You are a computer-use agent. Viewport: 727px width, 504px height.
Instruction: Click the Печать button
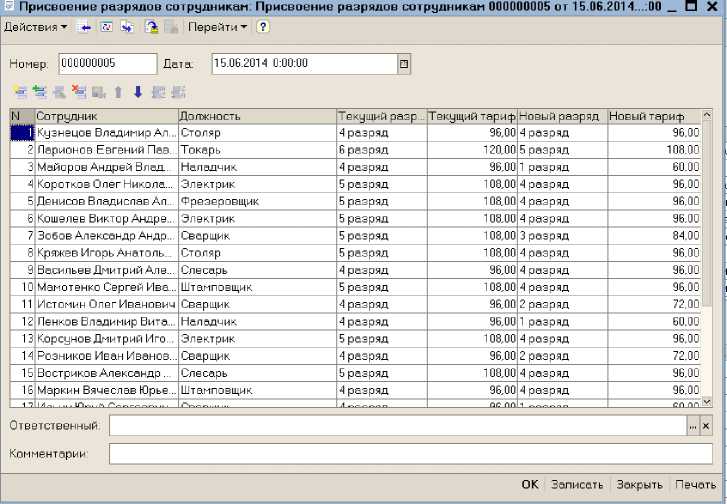(x=695, y=485)
